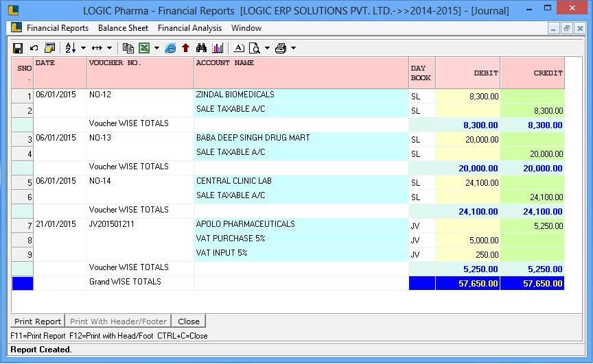Open the sort options dropdown arrow
Image resolution: width=593 pixels, height=364 pixels.
pos(83,48)
